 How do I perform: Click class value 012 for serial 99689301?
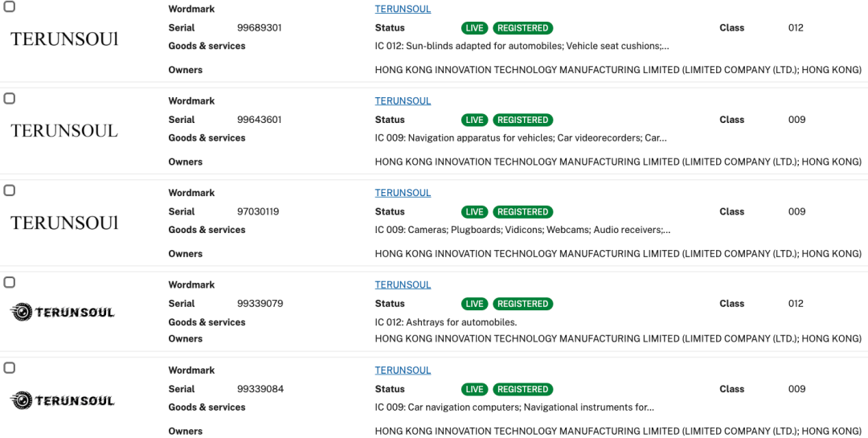click(x=796, y=27)
